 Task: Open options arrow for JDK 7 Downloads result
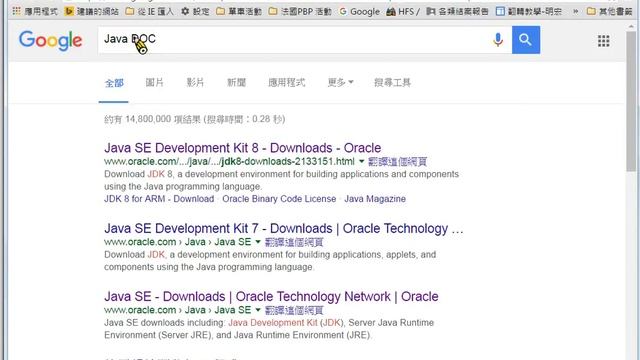258,242
